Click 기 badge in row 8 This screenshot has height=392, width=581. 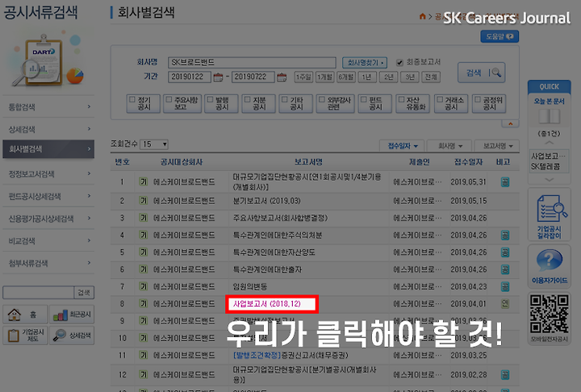pos(144,304)
